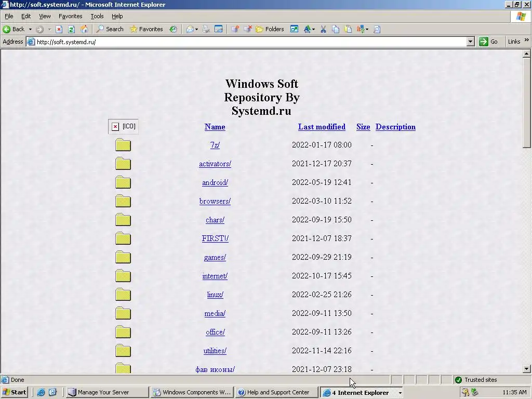
Task: Click the vertical scrollbar down arrow
Action: click(527, 369)
